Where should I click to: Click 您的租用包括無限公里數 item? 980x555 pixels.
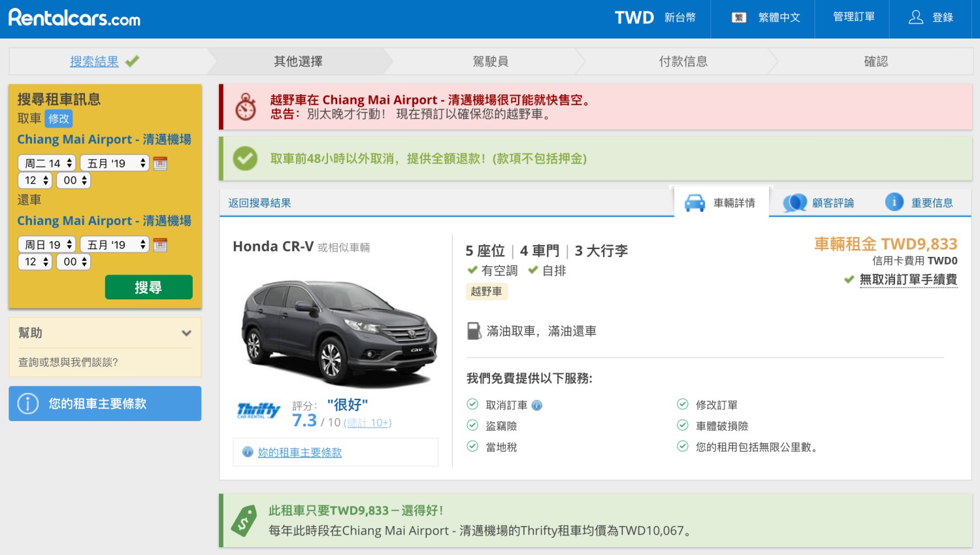757,447
